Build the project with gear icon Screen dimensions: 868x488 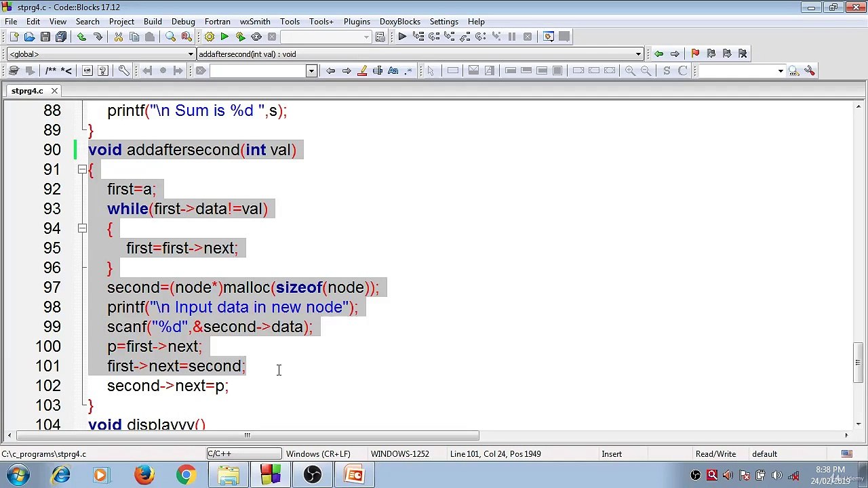[x=209, y=37]
